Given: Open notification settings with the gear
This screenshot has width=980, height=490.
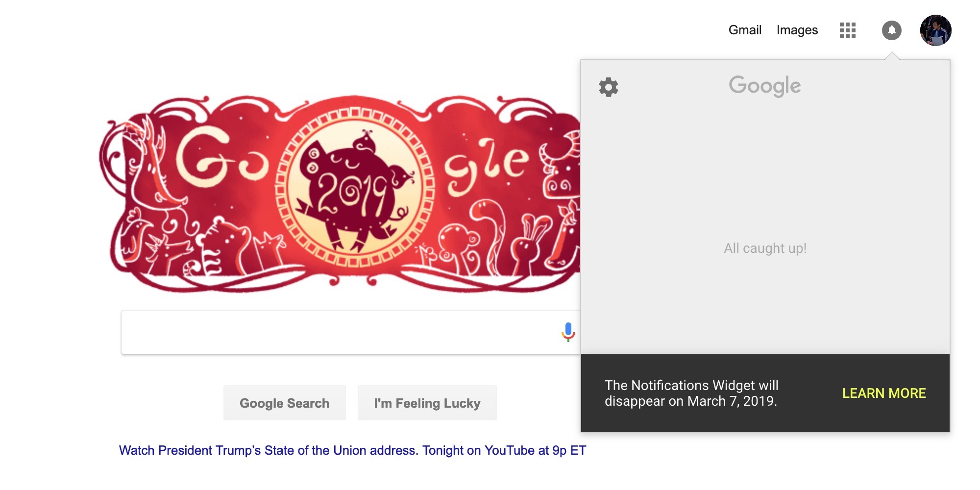Looking at the screenshot, I should point(608,87).
